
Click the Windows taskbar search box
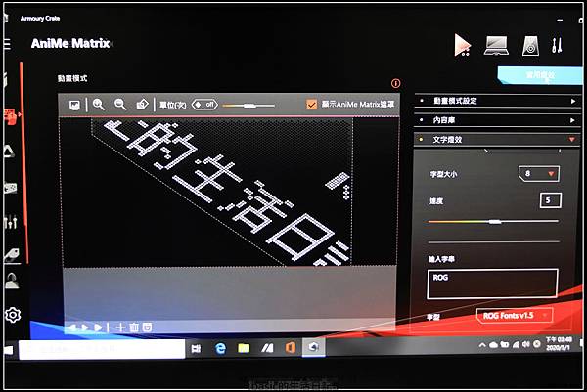tap(102, 349)
